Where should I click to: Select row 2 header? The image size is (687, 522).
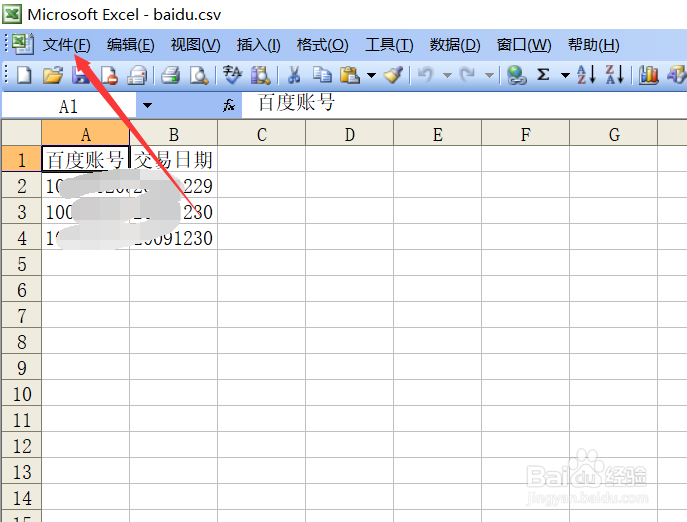pos(22,185)
